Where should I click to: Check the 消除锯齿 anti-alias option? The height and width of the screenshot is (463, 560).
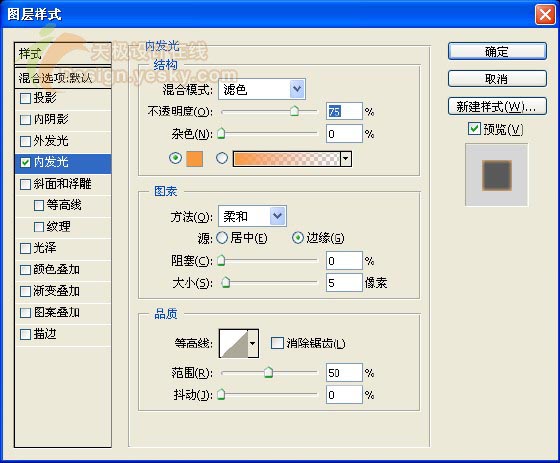click(277, 343)
